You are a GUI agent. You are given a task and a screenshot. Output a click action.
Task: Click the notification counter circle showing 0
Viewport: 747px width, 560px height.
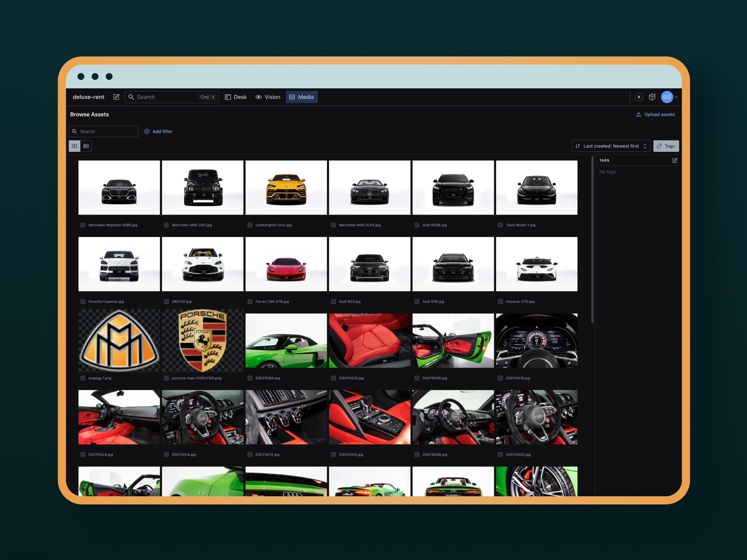click(x=639, y=97)
